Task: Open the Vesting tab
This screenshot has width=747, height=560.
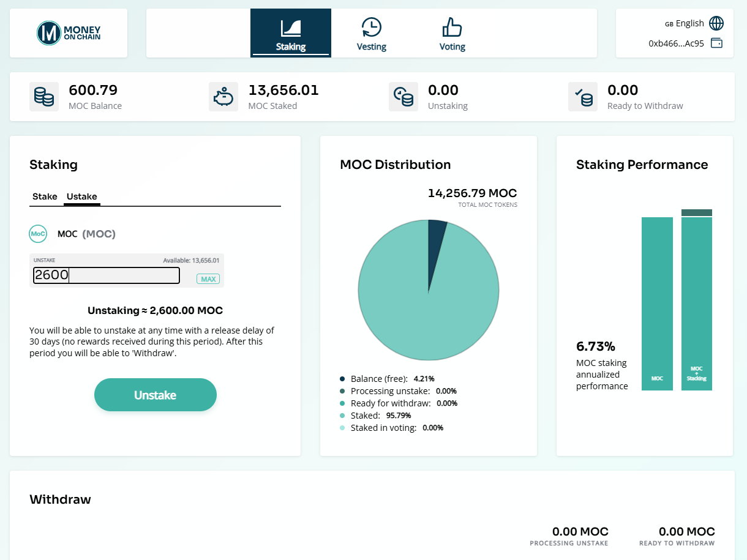Action: coord(371,34)
